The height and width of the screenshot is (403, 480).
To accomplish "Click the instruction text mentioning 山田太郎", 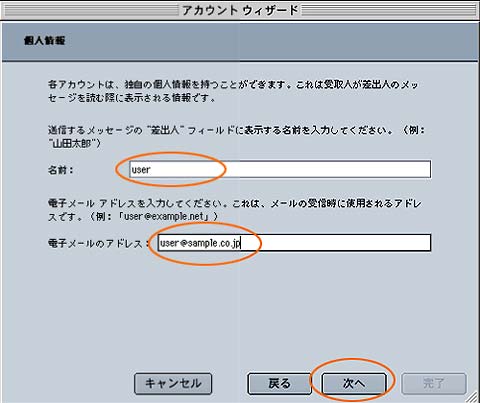I will click(x=236, y=137).
